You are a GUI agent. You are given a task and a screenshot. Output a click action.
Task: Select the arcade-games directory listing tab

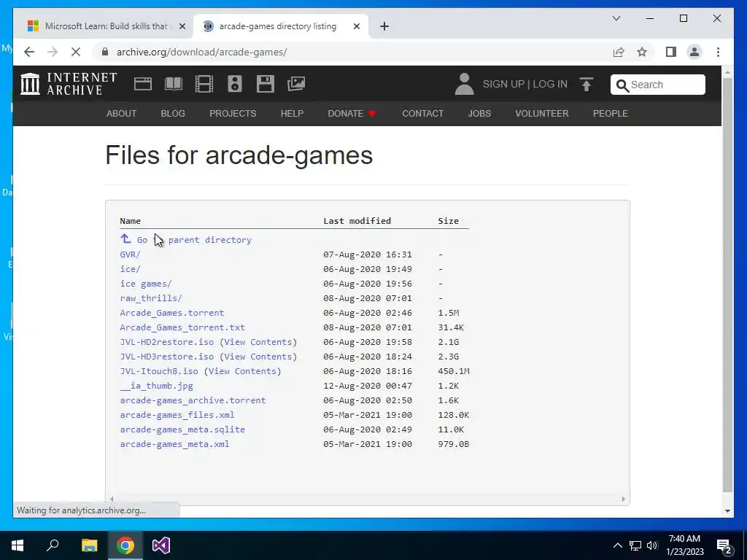point(281,26)
